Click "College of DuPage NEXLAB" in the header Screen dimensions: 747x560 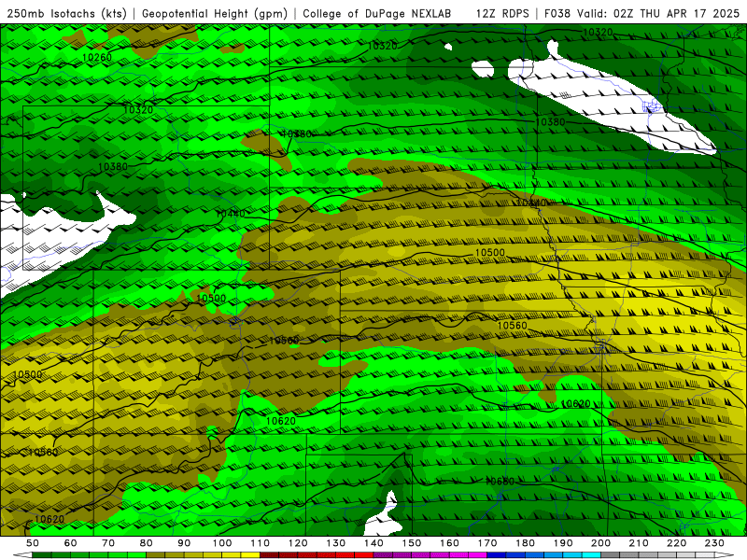coord(377,13)
